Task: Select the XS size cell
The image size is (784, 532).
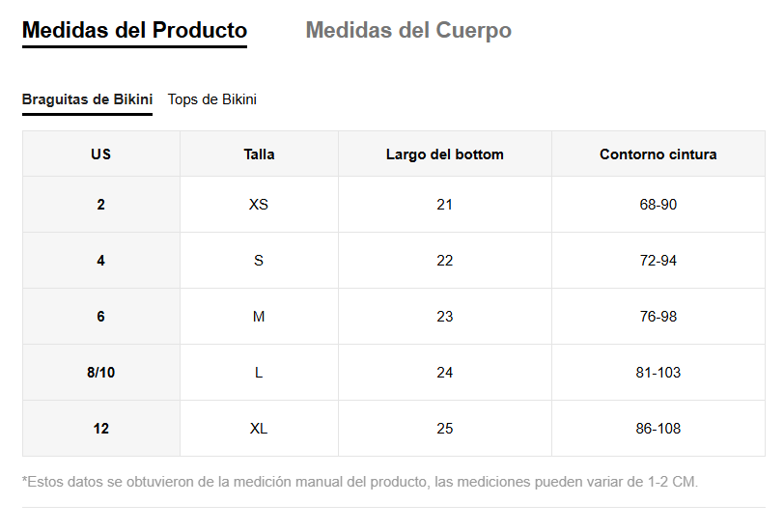Action: [259, 205]
